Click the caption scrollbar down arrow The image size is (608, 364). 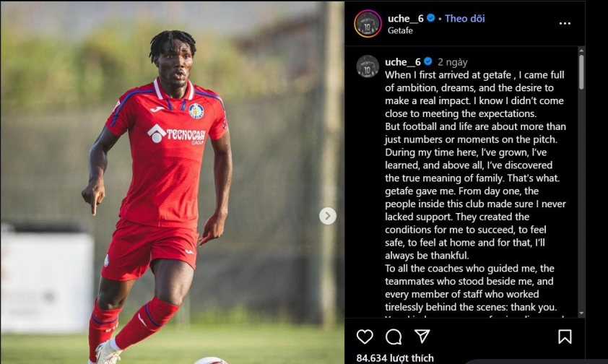tap(581, 313)
